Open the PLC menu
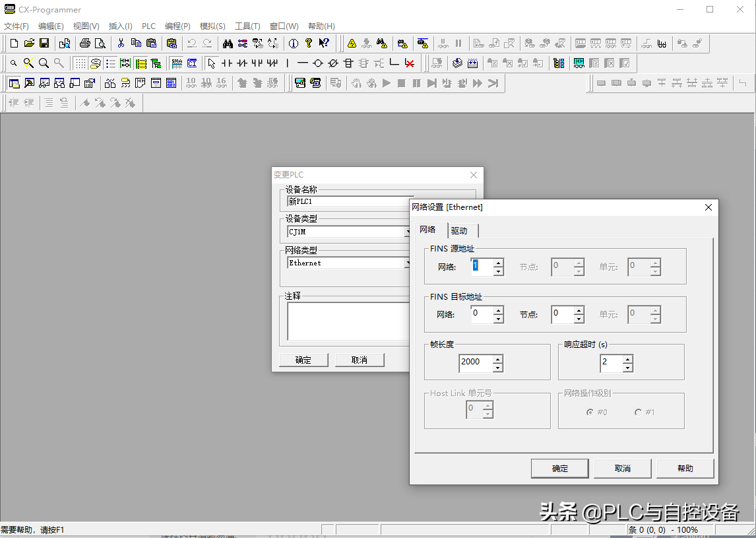The image size is (756, 538). [148, 26]
